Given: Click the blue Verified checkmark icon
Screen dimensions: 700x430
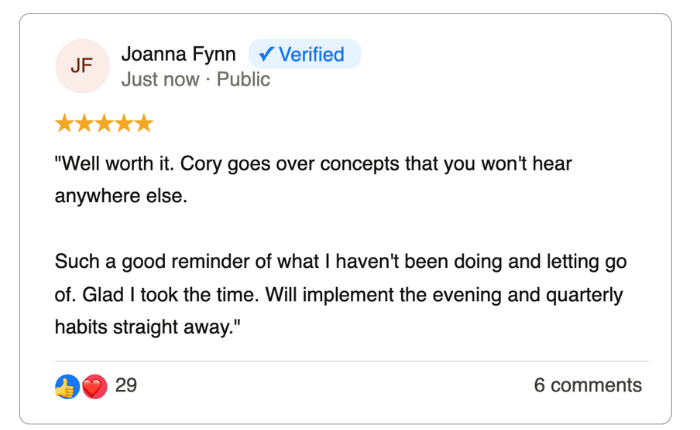Looking at the screenshot, I should 266,55.
